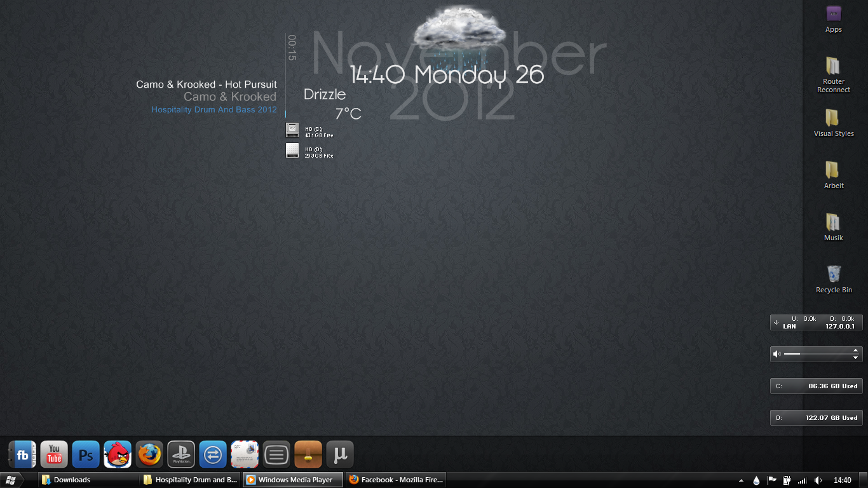868x488 pixels.
Task: Click the HD (C:) drive widget
Action: click(x=309, y=131)
